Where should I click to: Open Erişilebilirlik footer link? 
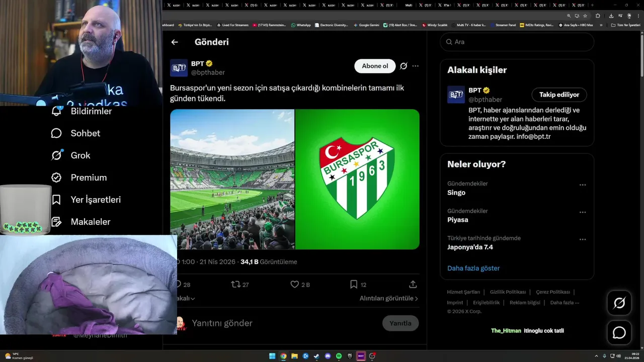coord(486,303)
